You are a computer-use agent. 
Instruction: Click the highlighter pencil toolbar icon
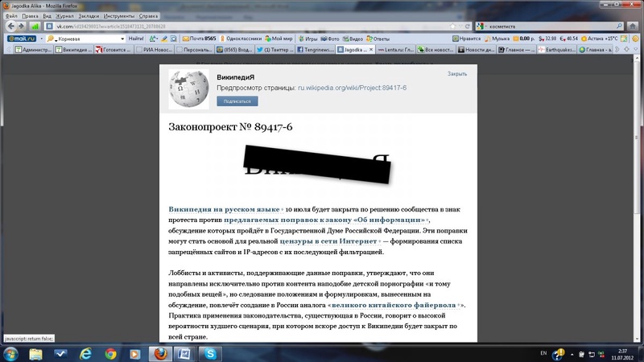point(164,39)
